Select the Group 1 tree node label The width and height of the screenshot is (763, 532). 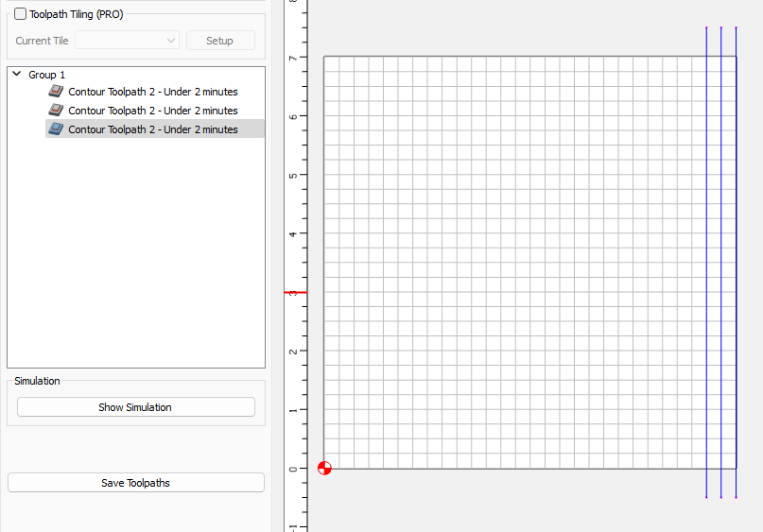coord(46,75)
